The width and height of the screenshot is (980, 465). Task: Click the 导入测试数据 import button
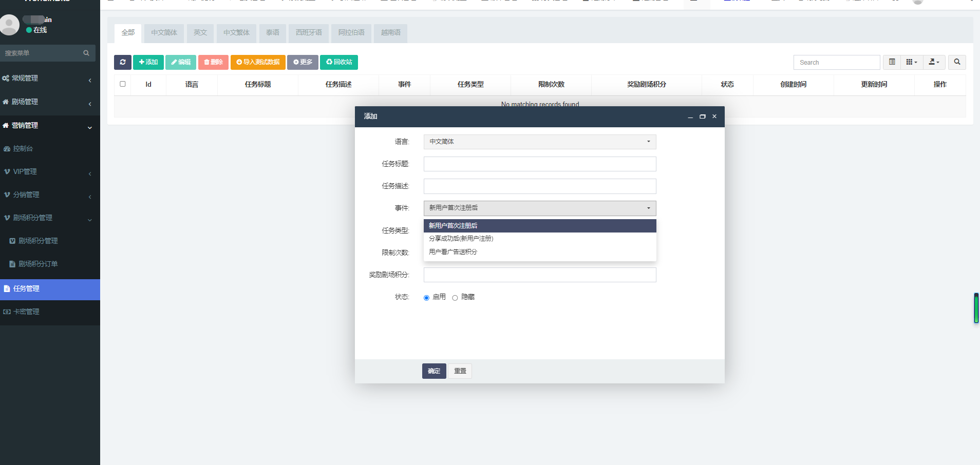coord(258,62)
